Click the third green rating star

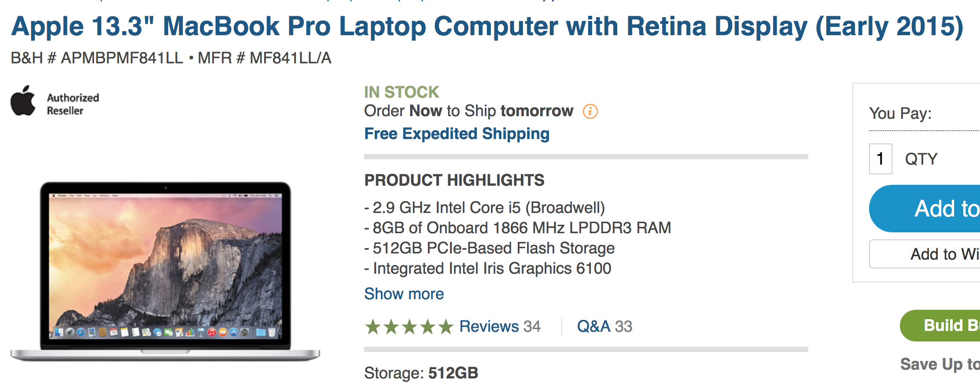[x=409, y=327]
